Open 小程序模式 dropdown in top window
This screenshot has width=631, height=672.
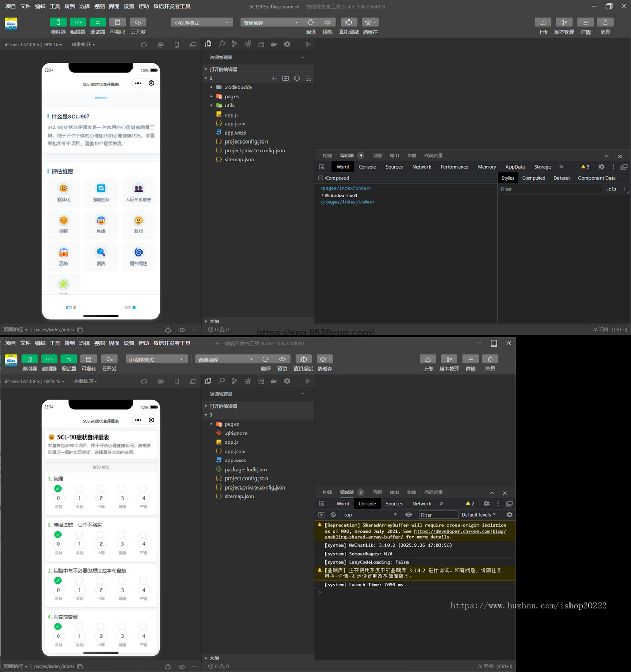[x=202, y=23]
